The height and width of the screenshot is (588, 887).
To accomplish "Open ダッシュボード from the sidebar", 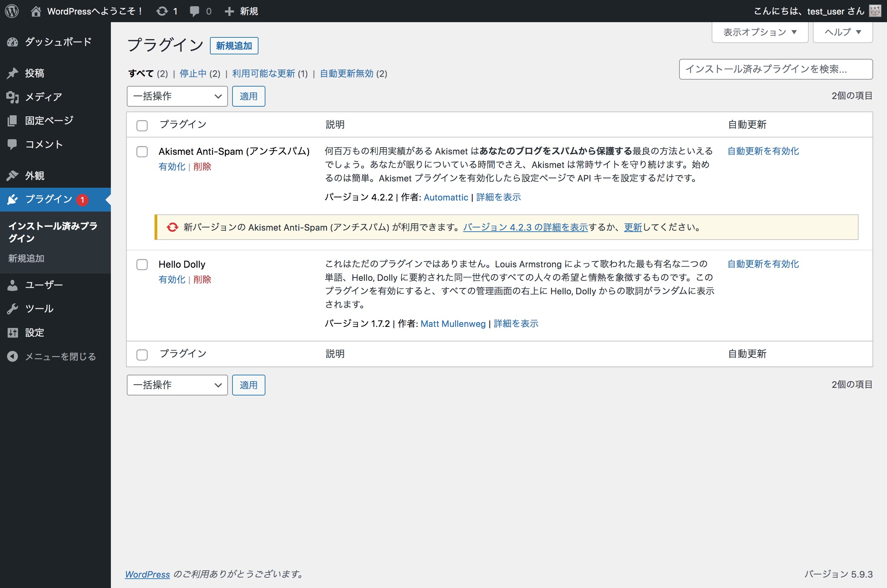I will 58,42.
